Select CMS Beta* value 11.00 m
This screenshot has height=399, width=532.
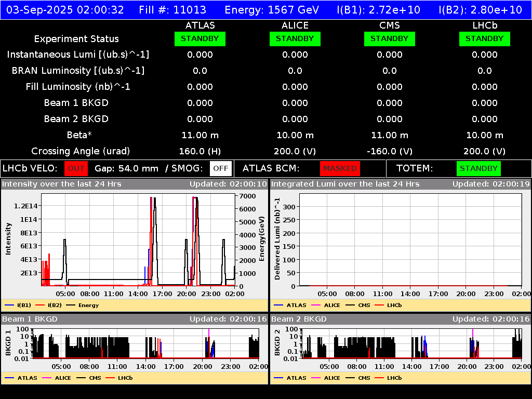(x=390, y=136)
